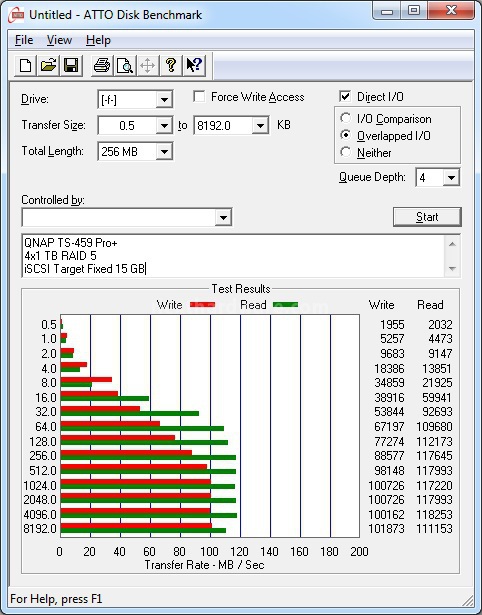Click the question mark About icon
The image size is (482, 615).
(171, 66)
